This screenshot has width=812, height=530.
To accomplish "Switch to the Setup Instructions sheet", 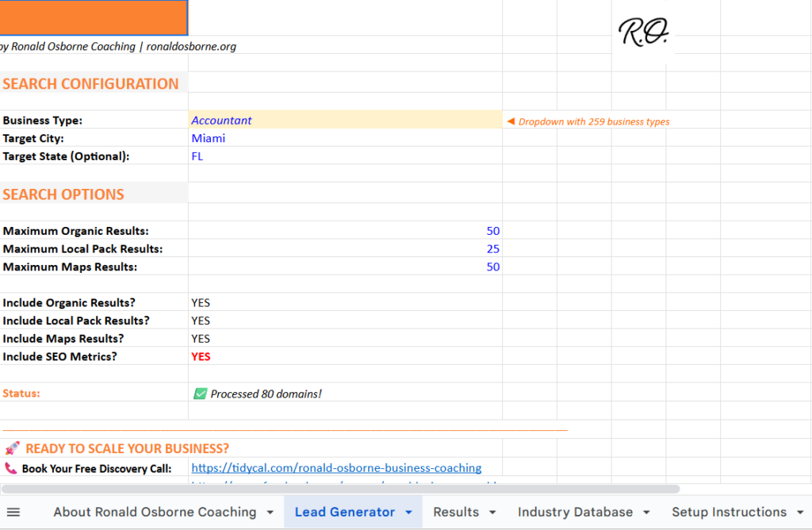I will point(730,512).
